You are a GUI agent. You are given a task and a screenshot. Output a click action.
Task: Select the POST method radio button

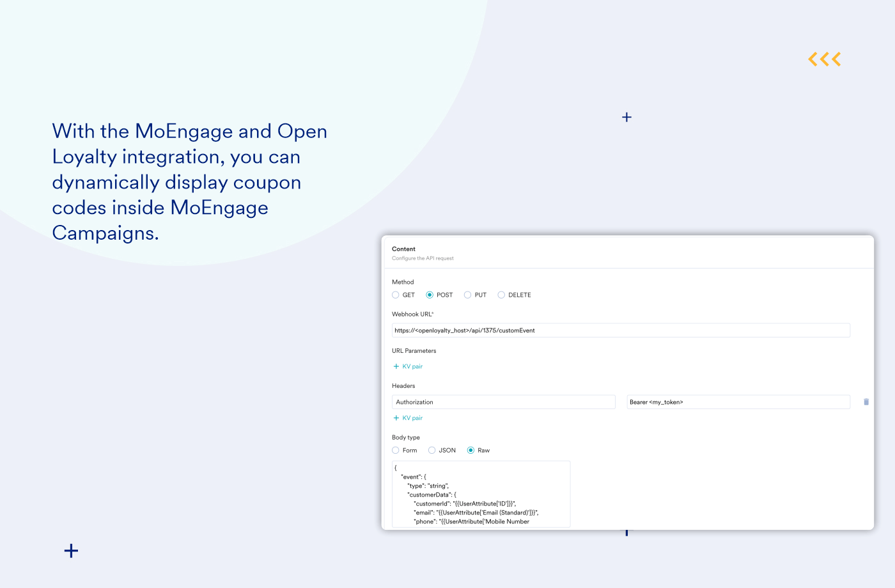click(430, 295)
